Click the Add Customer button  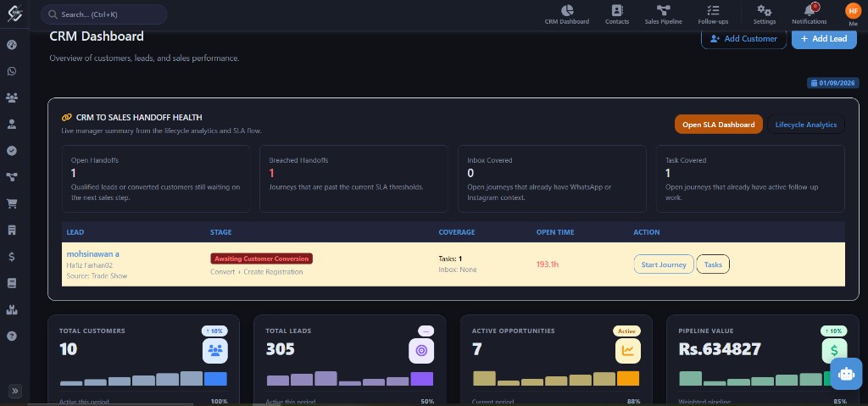tap(743, 39)
